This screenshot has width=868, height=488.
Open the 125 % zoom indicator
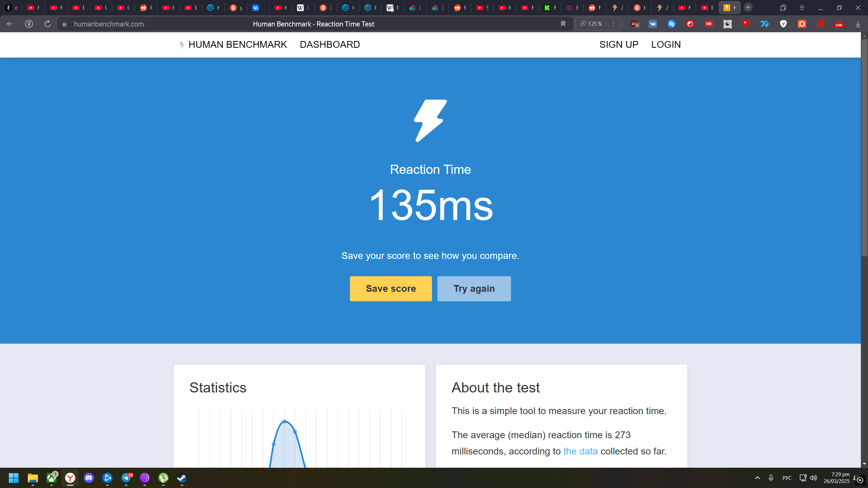[x=591, y=24]
